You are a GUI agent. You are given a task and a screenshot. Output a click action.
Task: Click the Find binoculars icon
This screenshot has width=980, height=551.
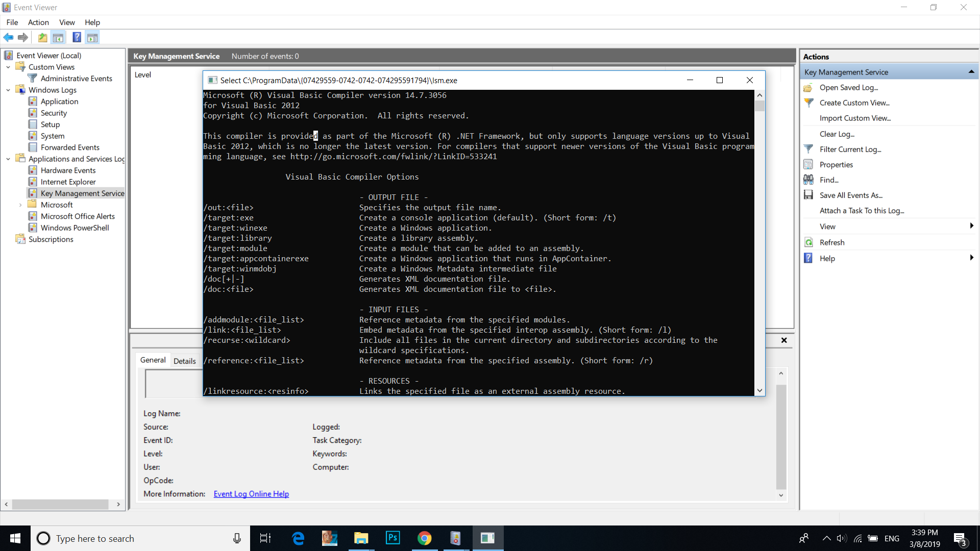pyautogui.click(x=808, y=180)
